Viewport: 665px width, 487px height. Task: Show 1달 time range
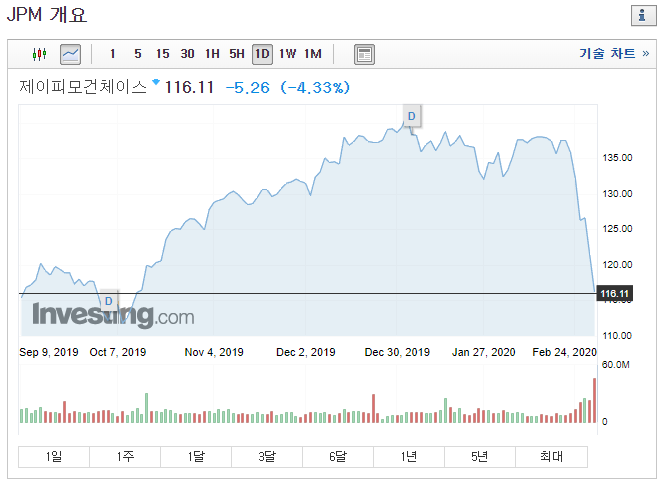(x=196, y=456)
